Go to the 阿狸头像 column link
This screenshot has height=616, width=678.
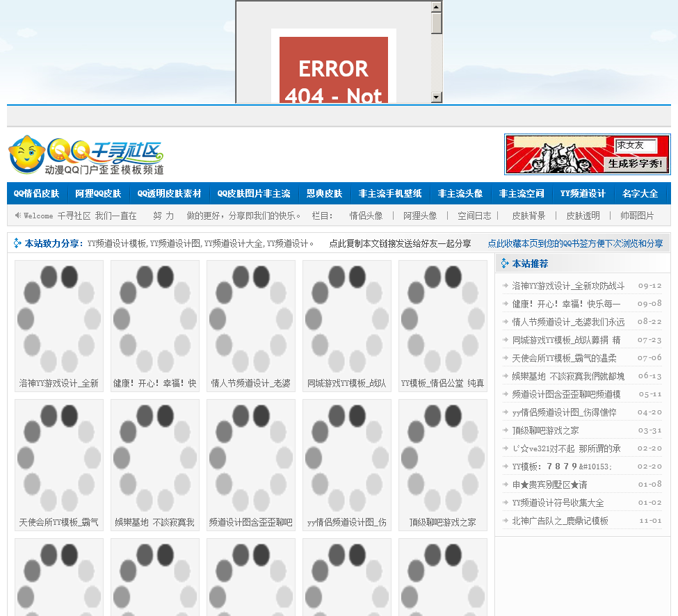pos(420,216)
